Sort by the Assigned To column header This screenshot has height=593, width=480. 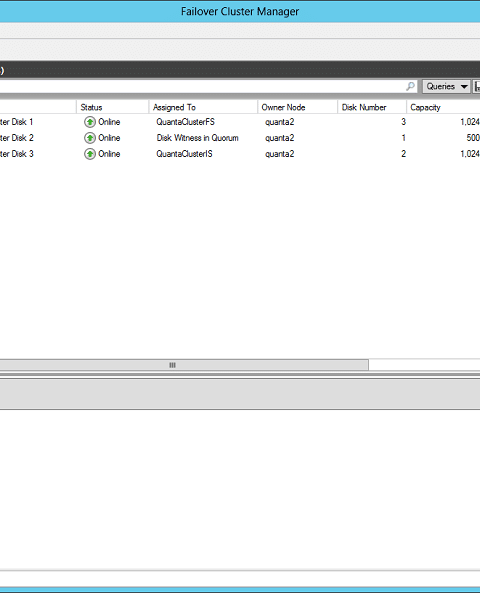(203, 107)
